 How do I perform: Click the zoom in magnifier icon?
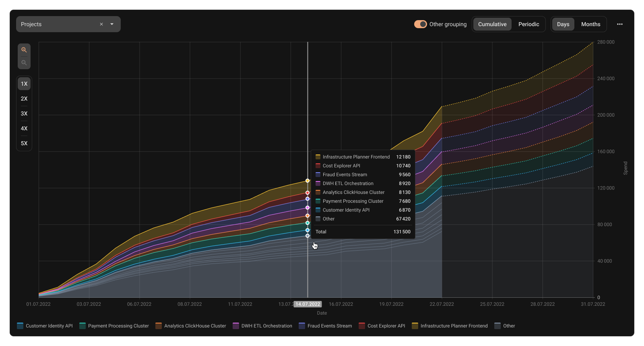[24, 50]
